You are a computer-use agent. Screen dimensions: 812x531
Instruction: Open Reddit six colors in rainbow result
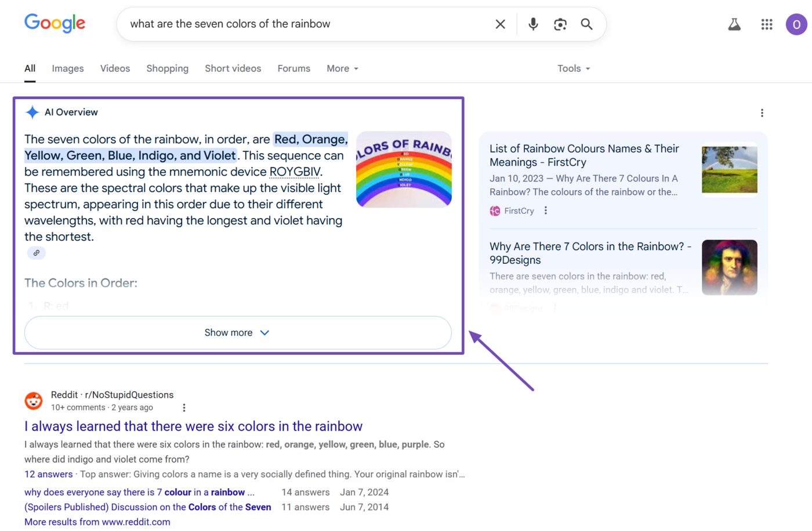point(193,426)
